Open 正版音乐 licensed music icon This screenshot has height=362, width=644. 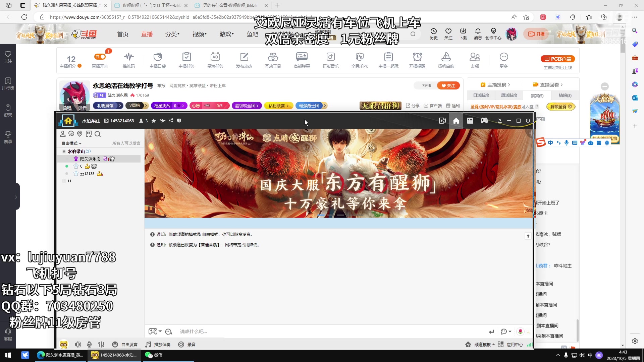pos(331,60)
